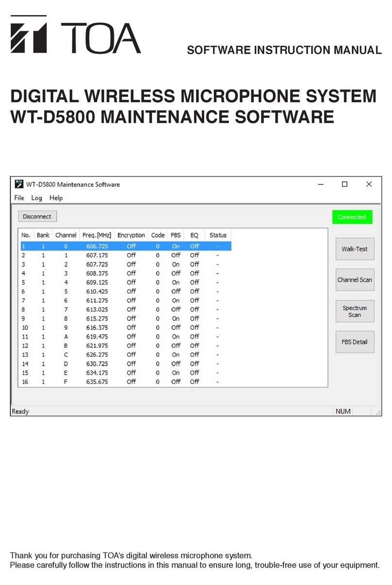This screenshot has width=392, height=585.
Task: Click the Code column header
Action: tap(158, 235)
